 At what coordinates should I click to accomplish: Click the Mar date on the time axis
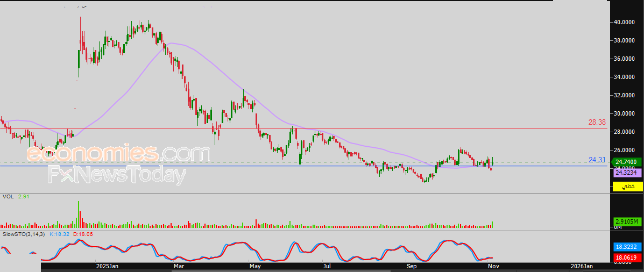[179, 266]
